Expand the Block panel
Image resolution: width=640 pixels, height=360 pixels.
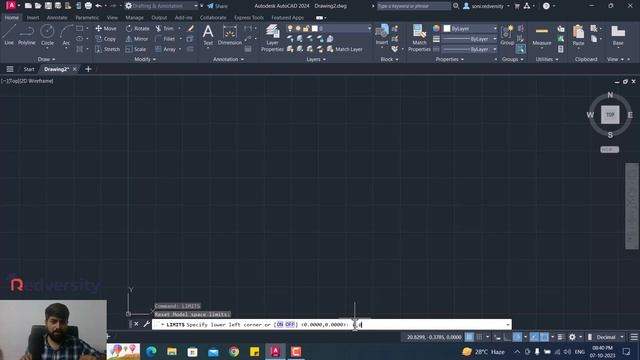(389, 59)
